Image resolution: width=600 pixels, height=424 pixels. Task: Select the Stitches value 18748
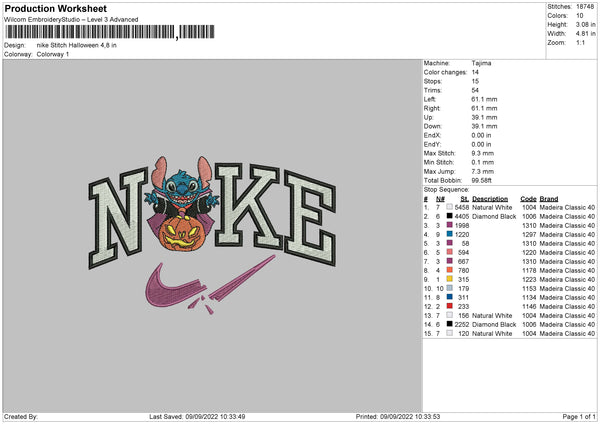[585, 7]
